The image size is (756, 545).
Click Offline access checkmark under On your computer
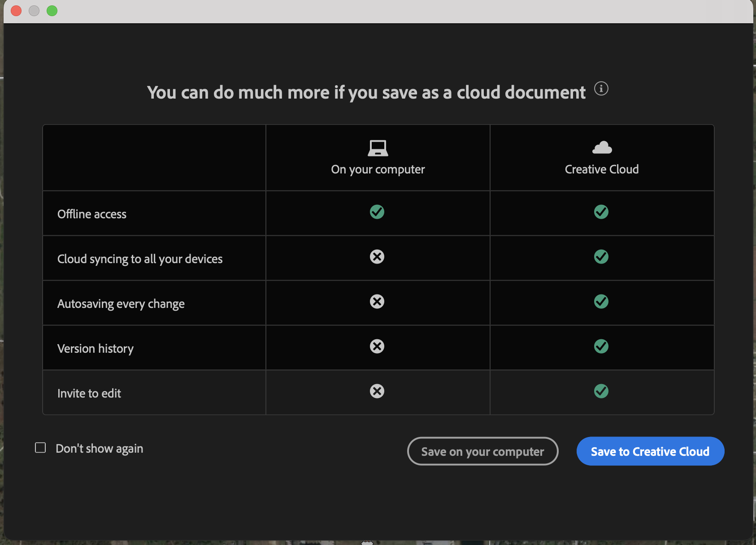coord(377,212)
